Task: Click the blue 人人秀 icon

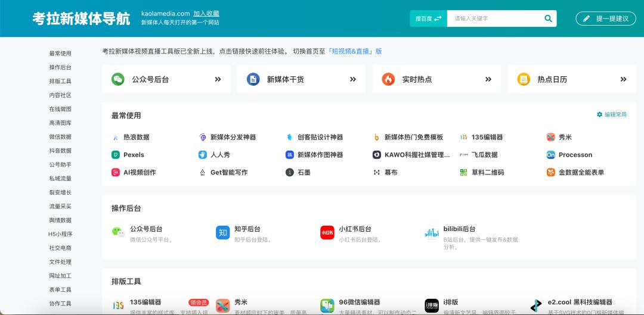Action: click(x=203, y=155)
